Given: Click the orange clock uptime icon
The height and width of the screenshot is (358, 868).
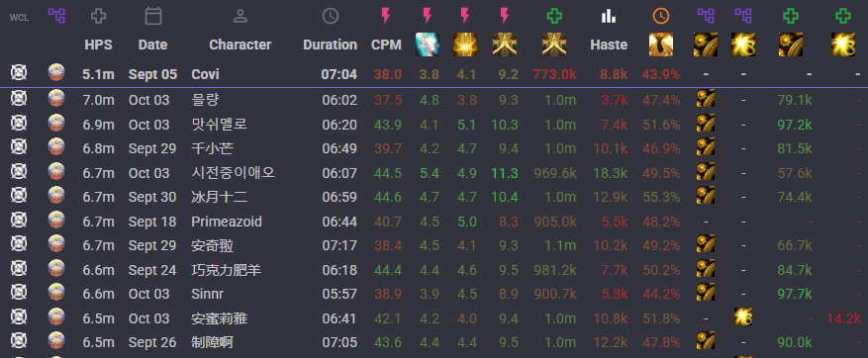Looking at the screenshot, I should tap(661, 16).
